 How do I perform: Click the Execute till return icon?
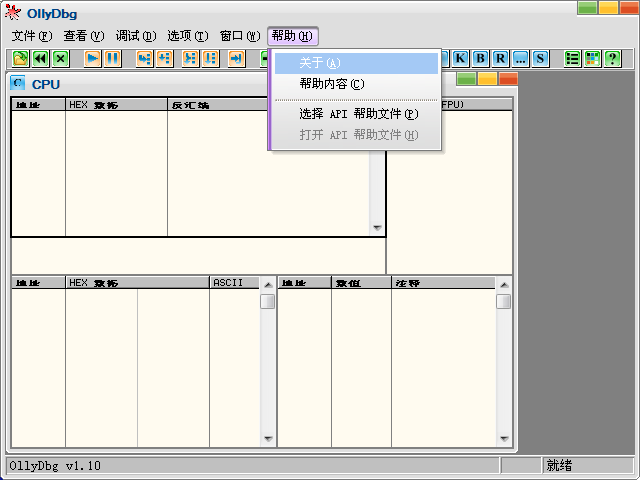click(x=237, y=59)
